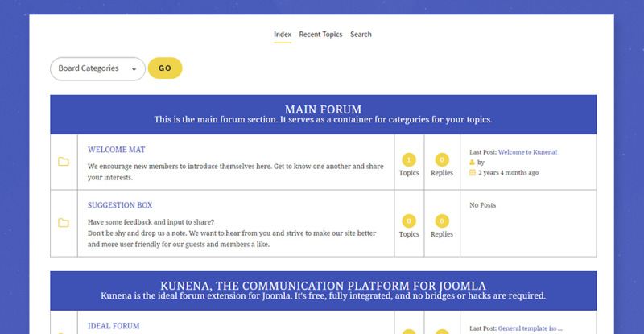Image resolution: width=644 pixels, height=334 pixels.
Task: Open the WELCOME MAT category
Action: (116, 150)
